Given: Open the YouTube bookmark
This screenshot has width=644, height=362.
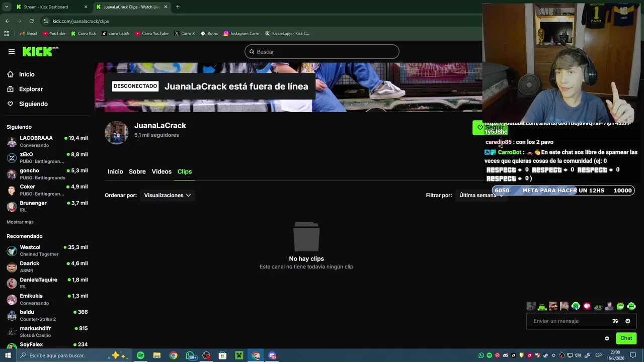Looking at the screenshot, I should (x=54, y=33).
